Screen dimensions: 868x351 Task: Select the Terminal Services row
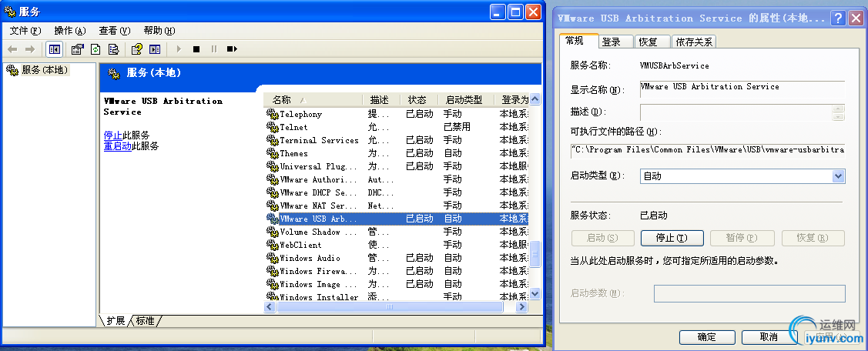click(x=397, y=140)
